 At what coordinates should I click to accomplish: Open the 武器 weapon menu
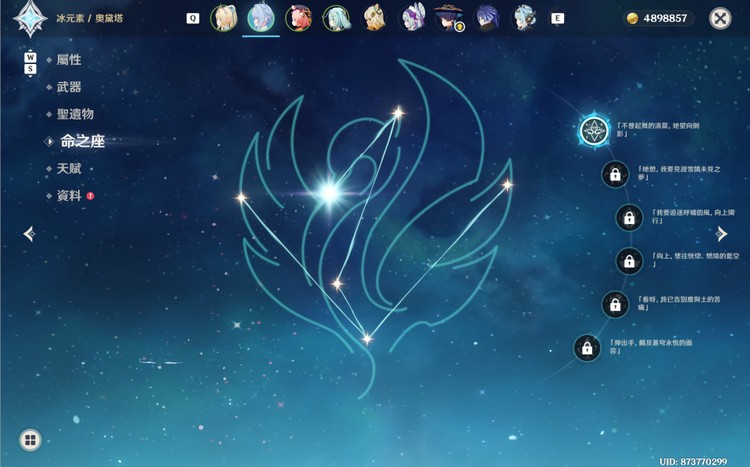coord(69,87)
